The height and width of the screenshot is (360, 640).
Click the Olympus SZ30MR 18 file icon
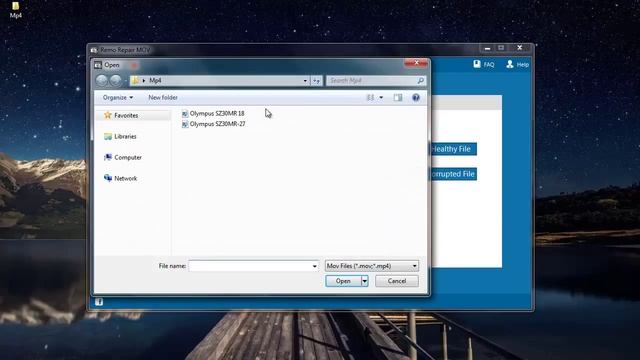coord(185,113)
